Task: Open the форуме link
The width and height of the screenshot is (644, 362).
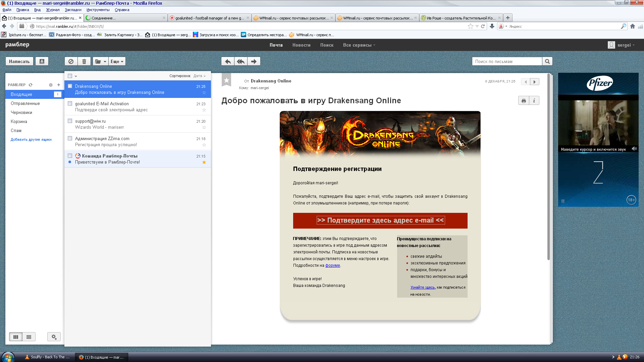Action: 333,265
